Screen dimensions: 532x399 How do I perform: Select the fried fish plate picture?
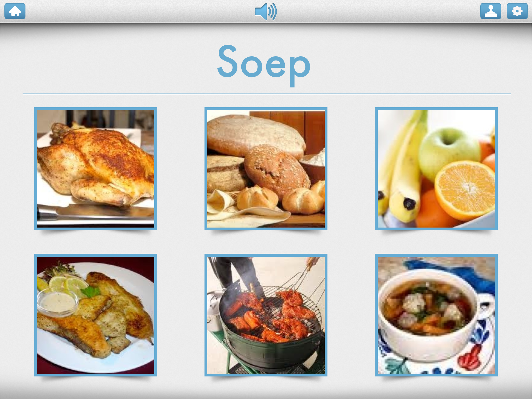click(96, 315)
